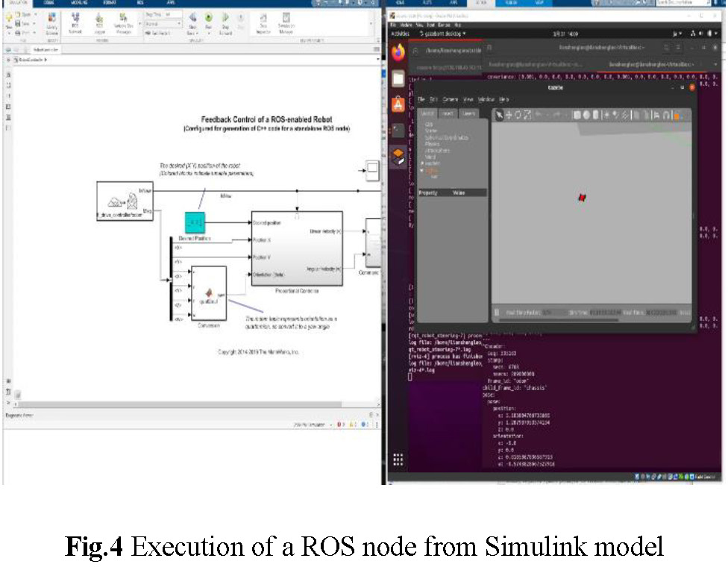Pause the Gazebo simulation
The image size is (728, 567).
click(x=497, y=313)
